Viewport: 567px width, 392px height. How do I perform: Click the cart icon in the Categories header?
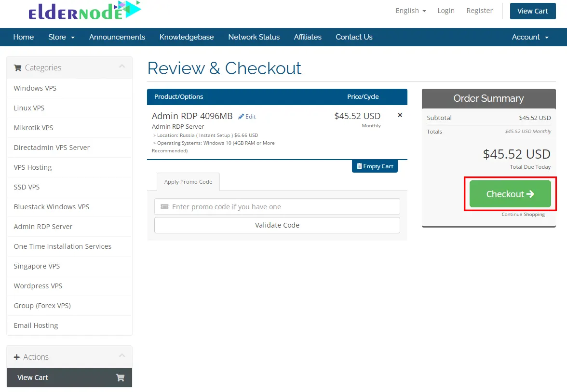(17, 68)
